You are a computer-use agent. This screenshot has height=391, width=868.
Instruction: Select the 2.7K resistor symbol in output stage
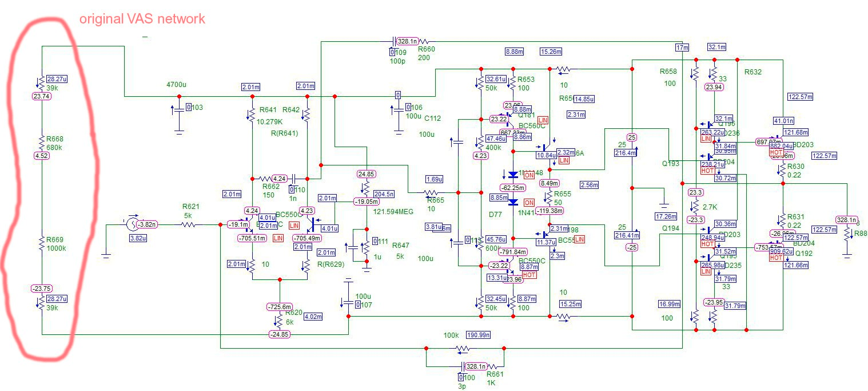[x=695, y=206]
